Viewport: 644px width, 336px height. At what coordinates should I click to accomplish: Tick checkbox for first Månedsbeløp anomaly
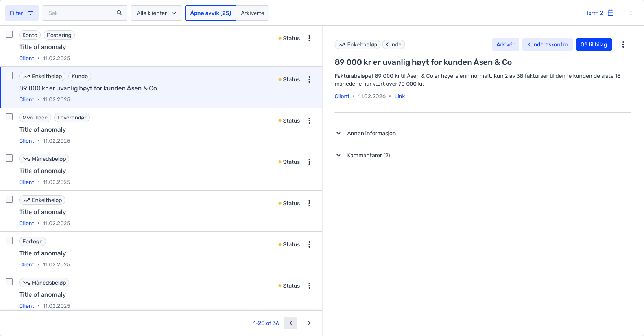click(x=9, y=158)
